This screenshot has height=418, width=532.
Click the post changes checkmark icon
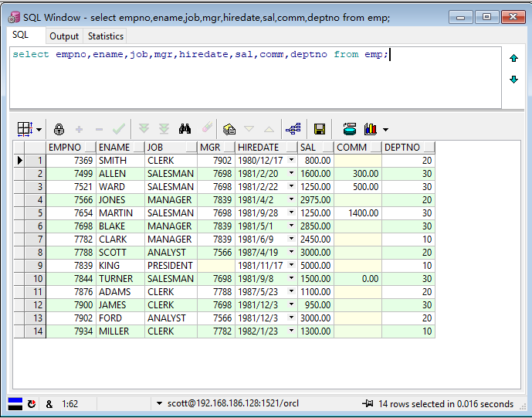(x=119, y=129)
